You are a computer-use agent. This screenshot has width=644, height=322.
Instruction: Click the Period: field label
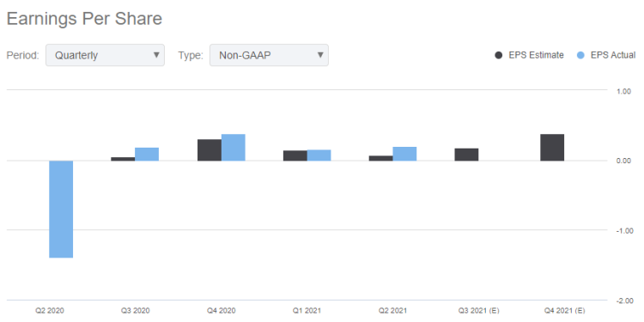[x=22, y=56]
